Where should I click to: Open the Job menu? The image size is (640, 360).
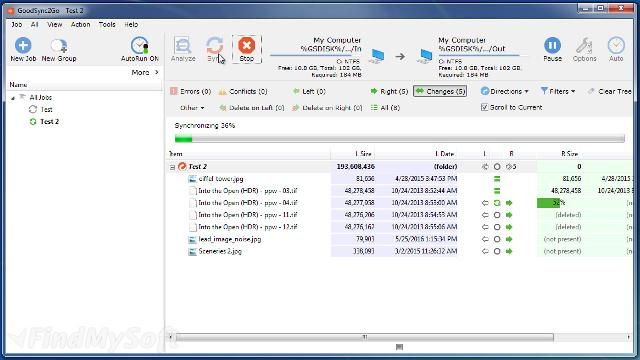click(17, 24)
